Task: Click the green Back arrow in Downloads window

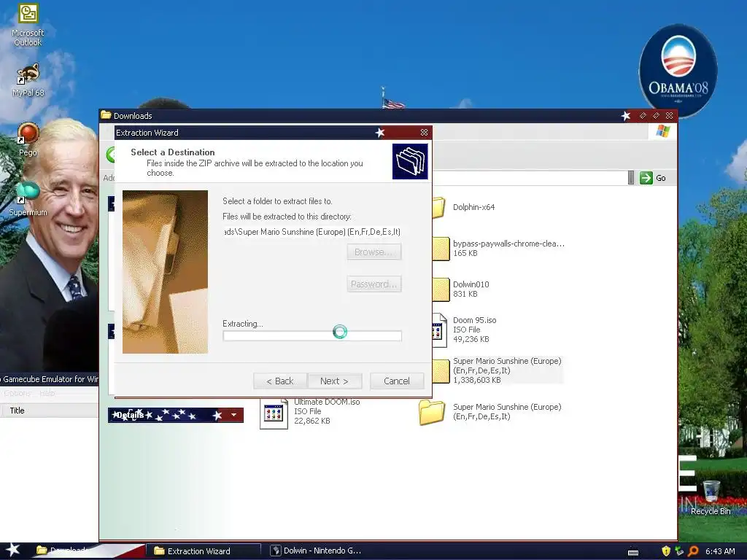Action: [x=111, y=155]
